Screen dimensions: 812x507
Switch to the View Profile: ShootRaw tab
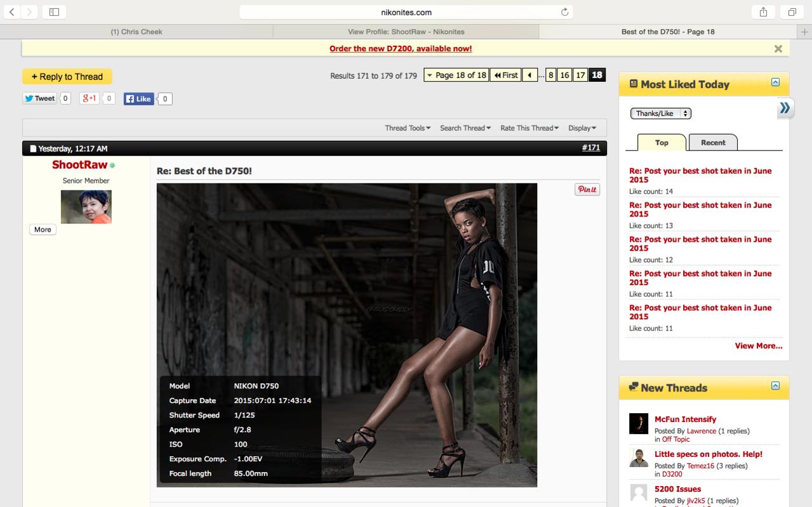406,32
